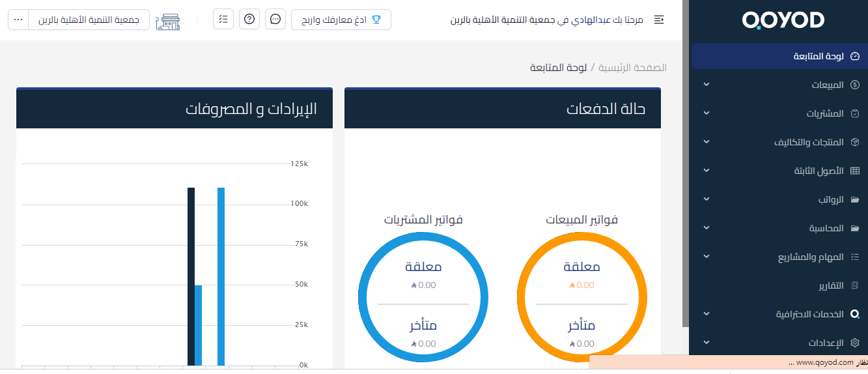Click the tall light-blue revenue chart bar
Screen dimensions: 868x374
pos(221,276)
